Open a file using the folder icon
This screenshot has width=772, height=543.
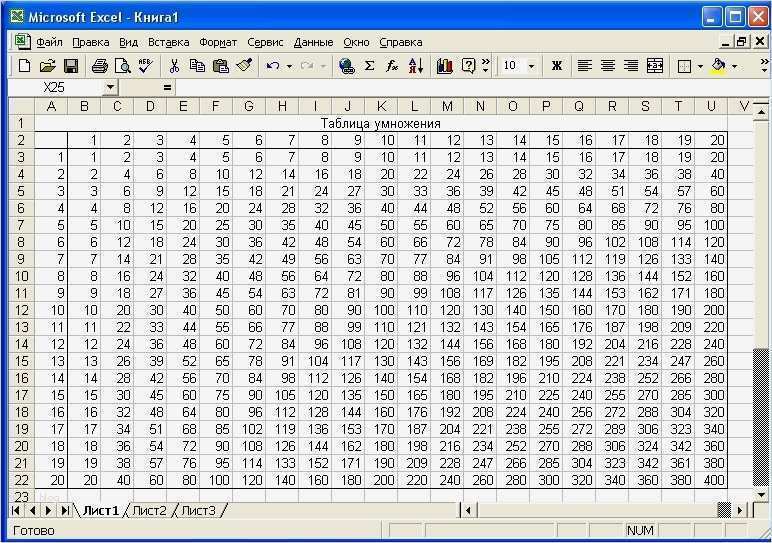click(x=47, y=65)
